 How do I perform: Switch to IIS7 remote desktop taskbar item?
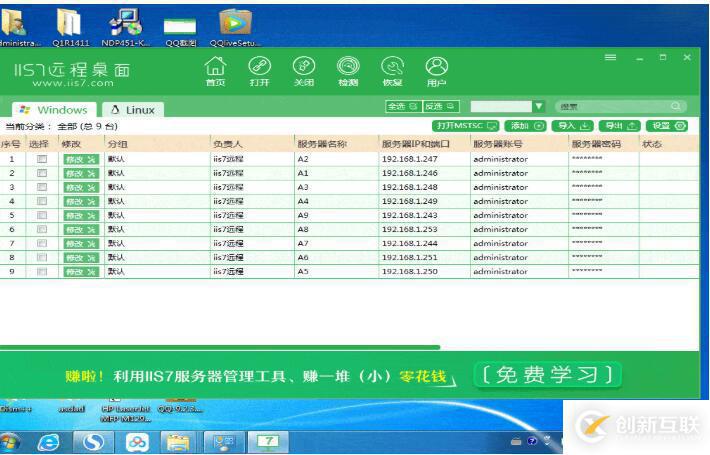click(x=269, y=442)
